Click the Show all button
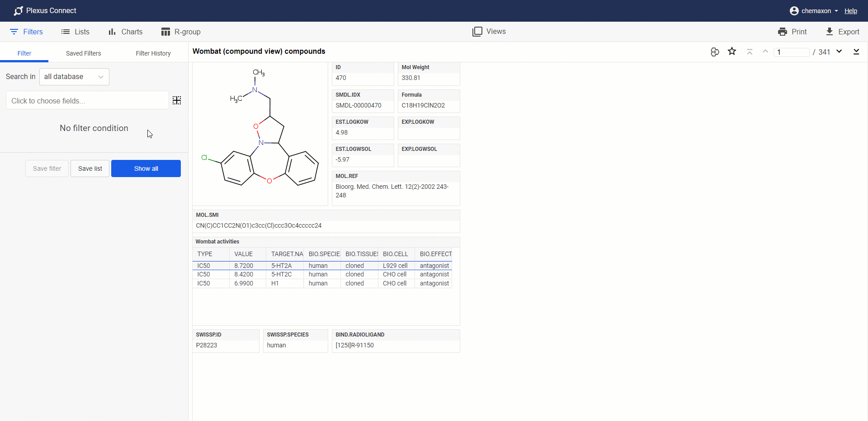The width and height of the screenshot is (868, 421). click(146, 168)
